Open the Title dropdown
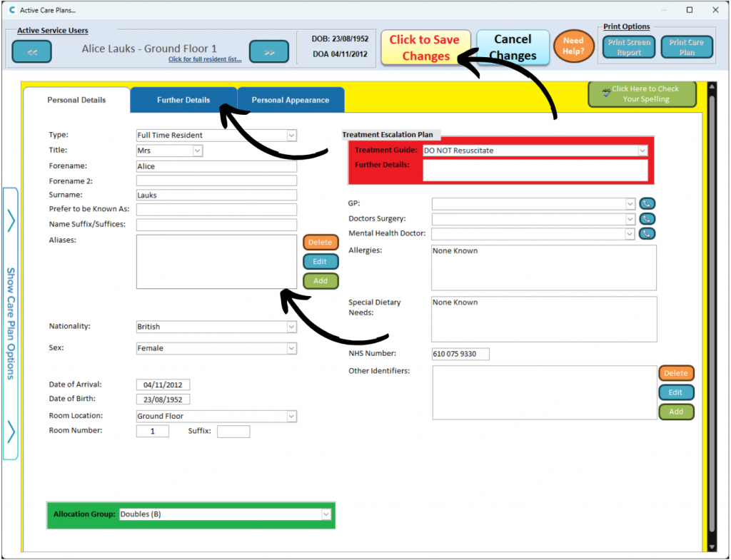 tap(198, 151)
